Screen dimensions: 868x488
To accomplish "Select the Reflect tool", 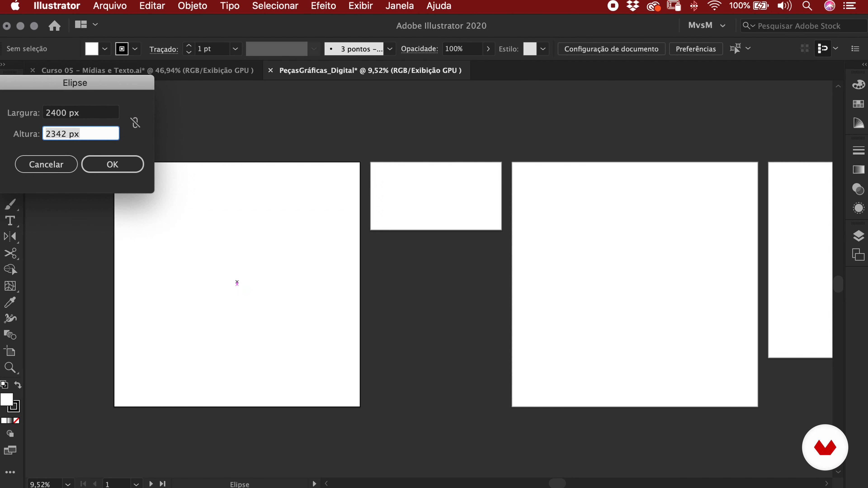I will point(10,236).
